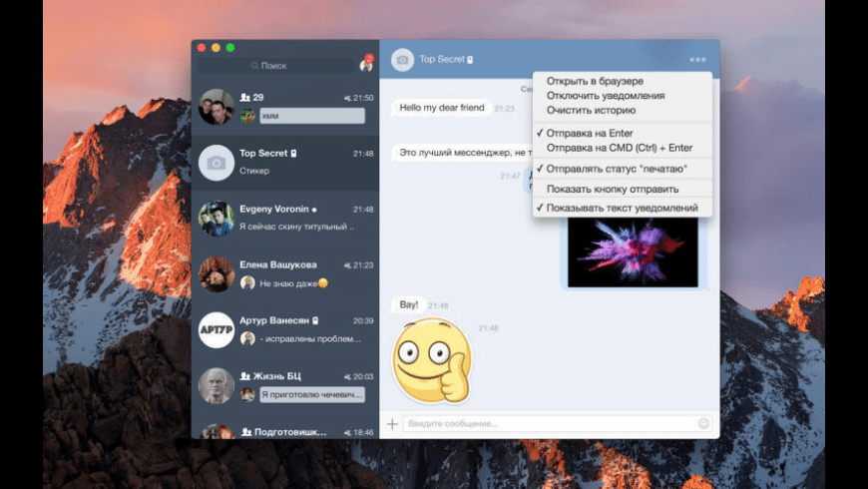Choose Отключить уведомления in the menu
The image size is (868, 489).
tap(606, 95)
